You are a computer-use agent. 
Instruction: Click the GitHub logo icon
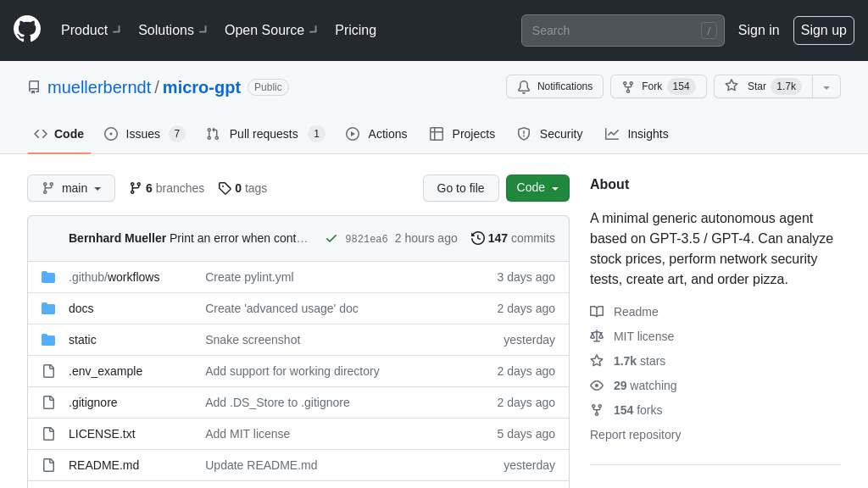pyautogui.click(x=27, y=29)
